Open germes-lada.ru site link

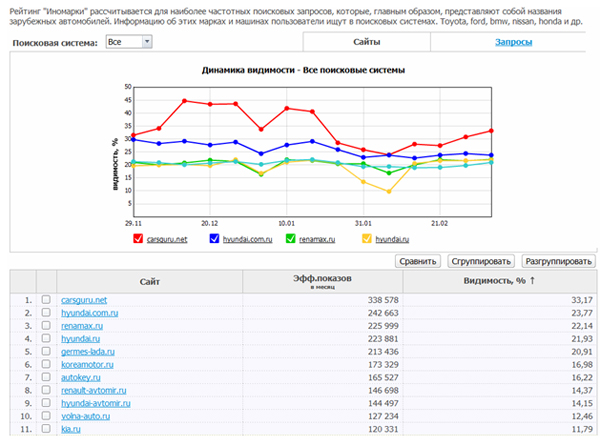88,352
